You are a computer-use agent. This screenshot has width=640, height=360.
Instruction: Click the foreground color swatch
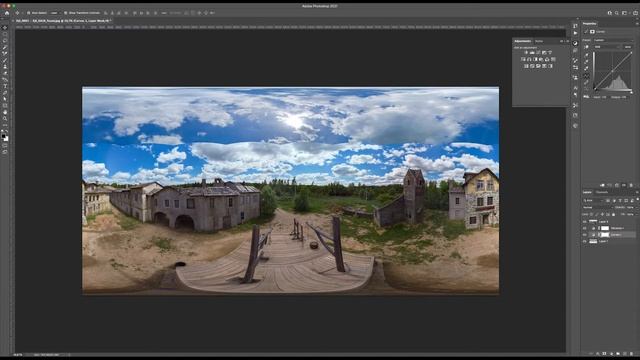4,136
